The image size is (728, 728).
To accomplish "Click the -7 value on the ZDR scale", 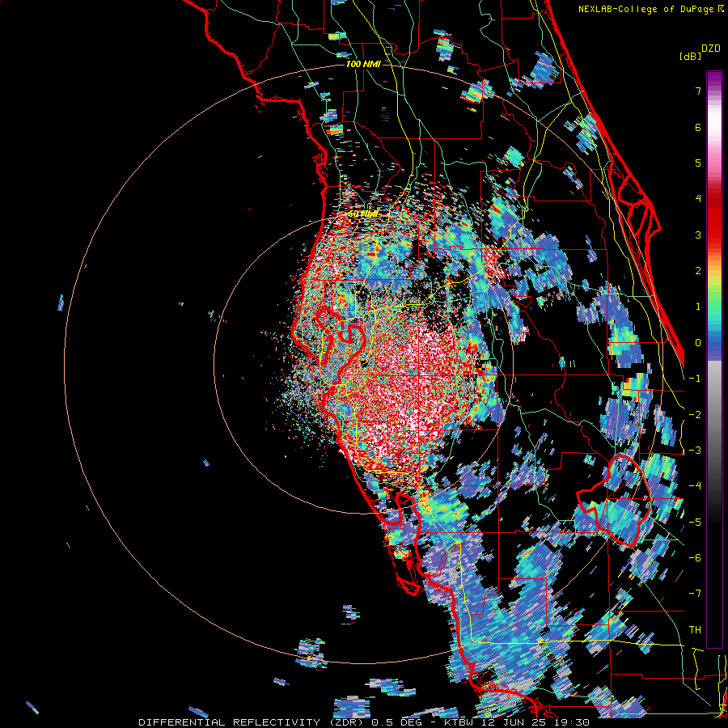I will tap(695, 594).
